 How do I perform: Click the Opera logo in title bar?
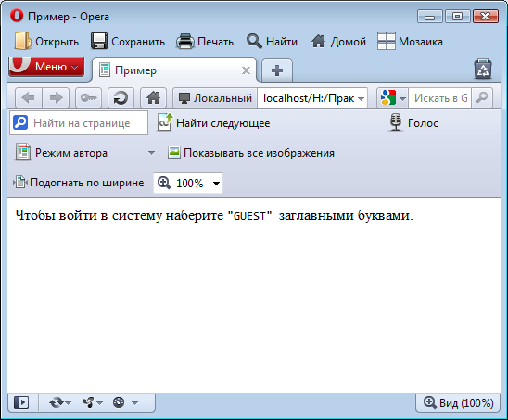(17, 16)
